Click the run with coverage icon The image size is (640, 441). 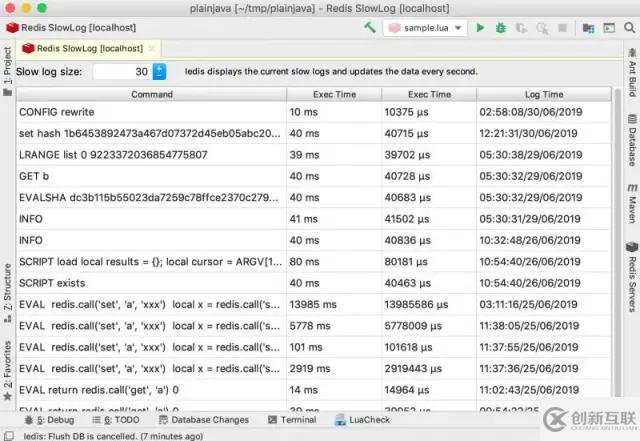(521, 28)
